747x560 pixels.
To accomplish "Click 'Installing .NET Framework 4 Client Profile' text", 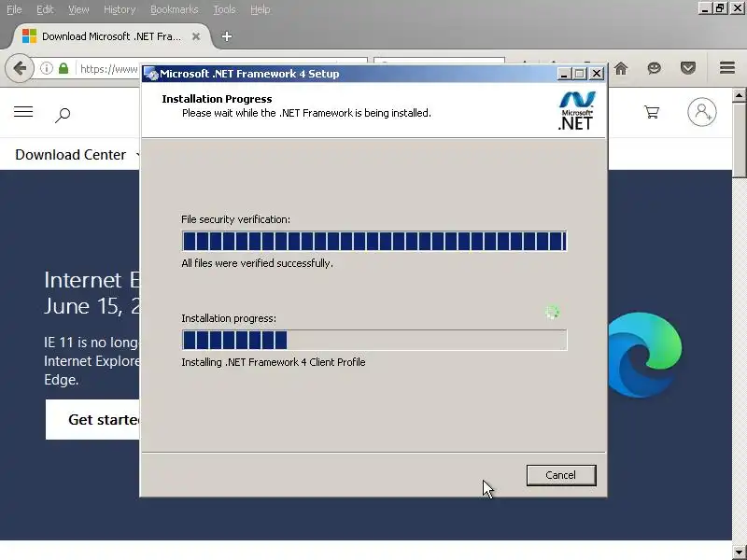I will 274,362.
